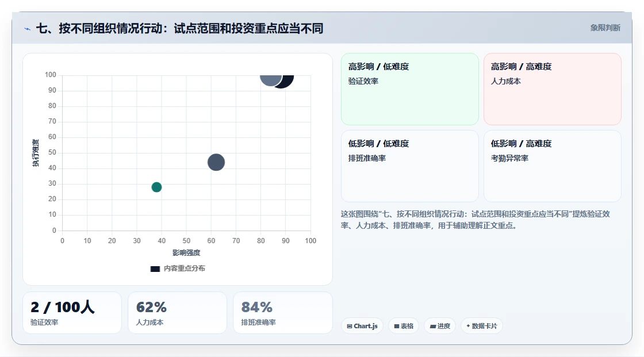Screen dimensions: 644x357
Task: Click the lightning icon beside the section title
Action: click(27, 29)
